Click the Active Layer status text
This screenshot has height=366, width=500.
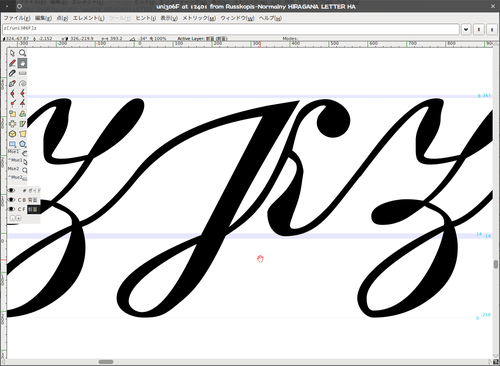pyautogui.click(x=203, y=39)
